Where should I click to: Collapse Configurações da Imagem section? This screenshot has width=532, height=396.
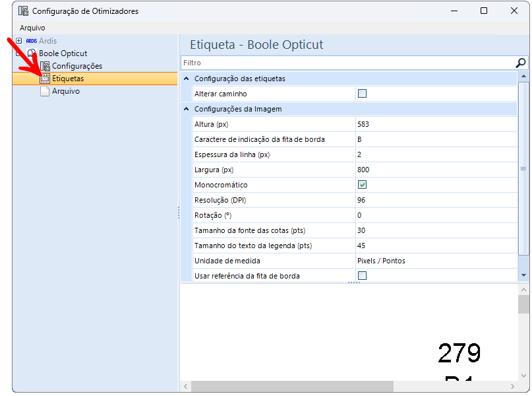coord(187,109)
